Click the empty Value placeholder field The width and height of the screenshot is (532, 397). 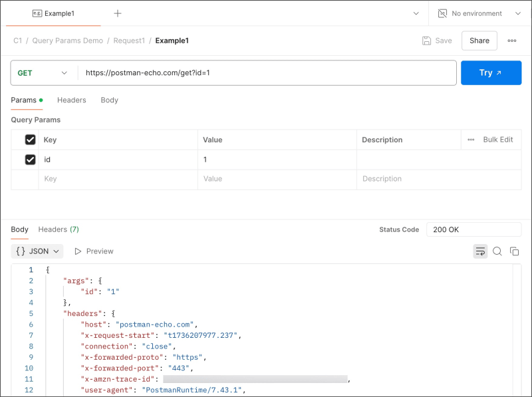point(277,179)
